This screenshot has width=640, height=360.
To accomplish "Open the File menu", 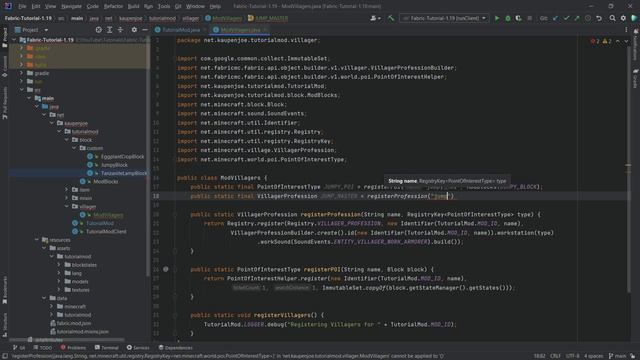I will tap(22, 6).
